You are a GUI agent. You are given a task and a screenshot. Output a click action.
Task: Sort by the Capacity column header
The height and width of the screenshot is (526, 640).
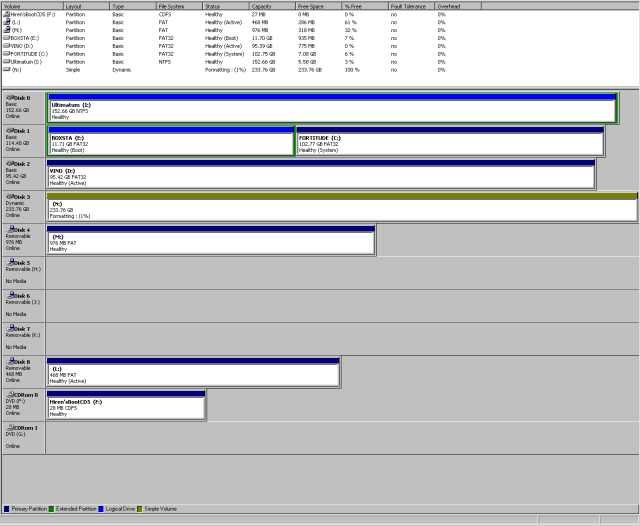[x=272, y=6]
